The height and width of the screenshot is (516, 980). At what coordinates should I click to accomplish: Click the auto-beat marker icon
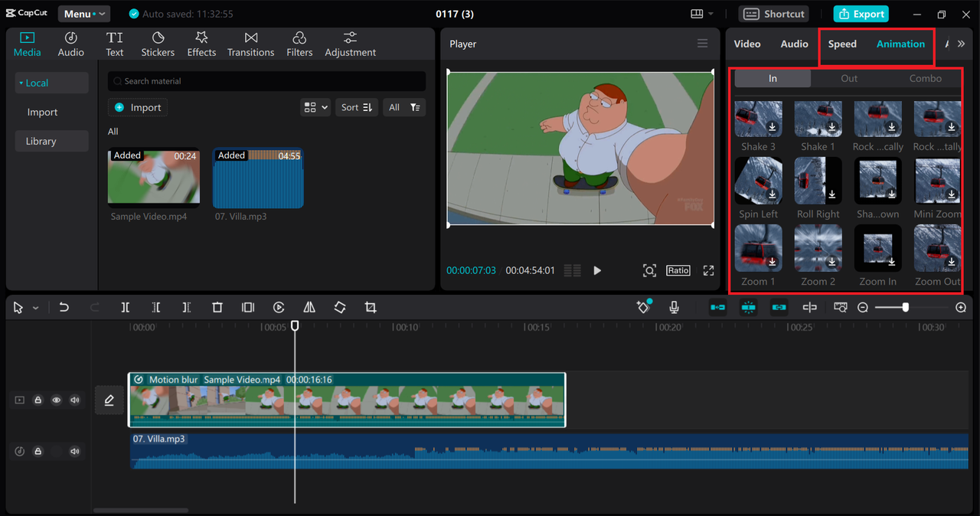click(x=644, y=307)
